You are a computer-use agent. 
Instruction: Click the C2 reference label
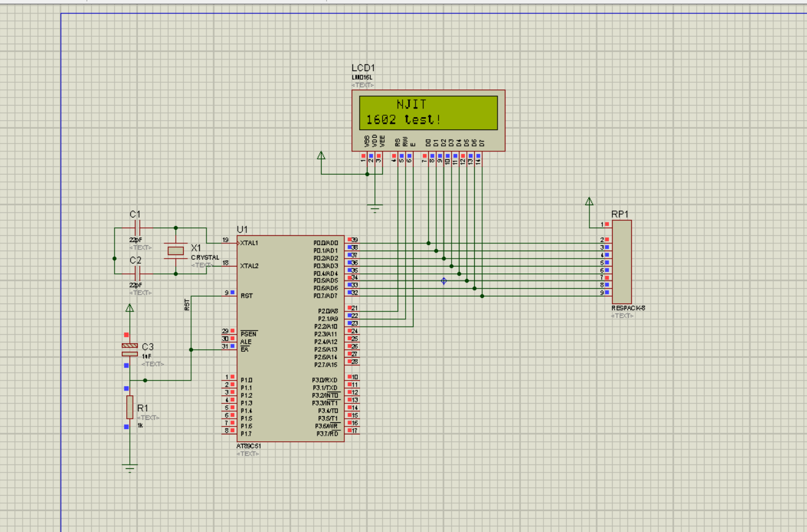point(135,260)
